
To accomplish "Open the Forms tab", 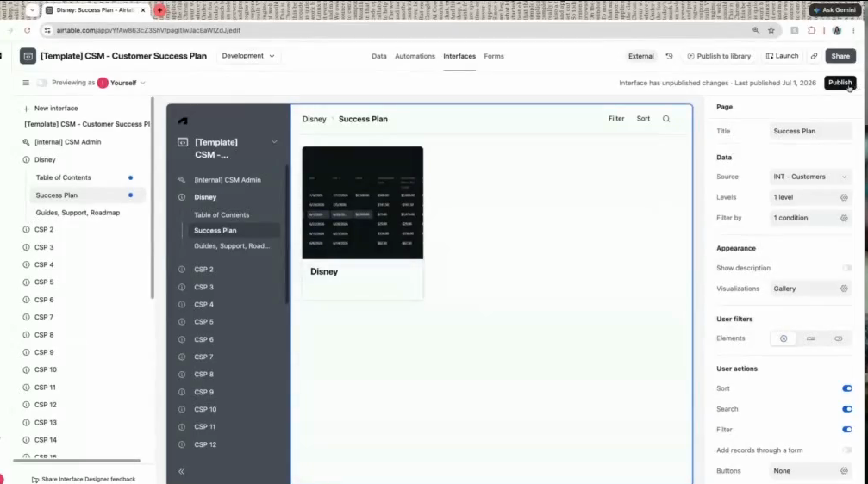I will pos(494,56).
